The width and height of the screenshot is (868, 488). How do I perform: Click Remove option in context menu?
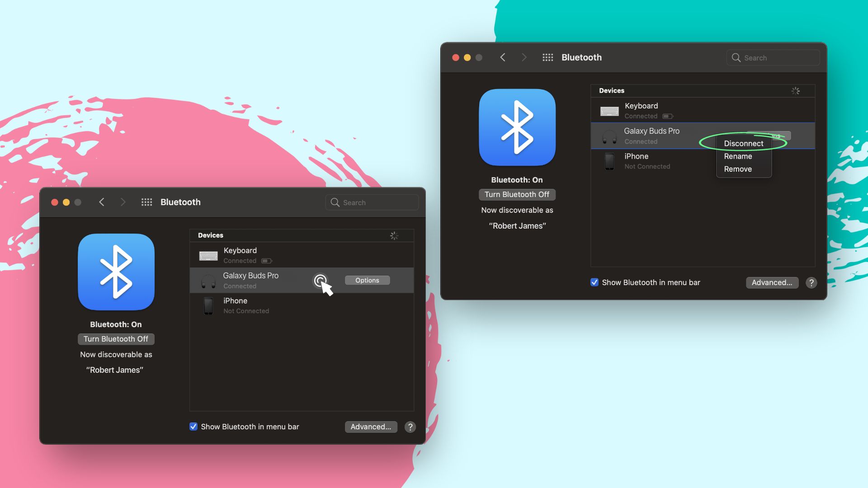pos(738,169)
